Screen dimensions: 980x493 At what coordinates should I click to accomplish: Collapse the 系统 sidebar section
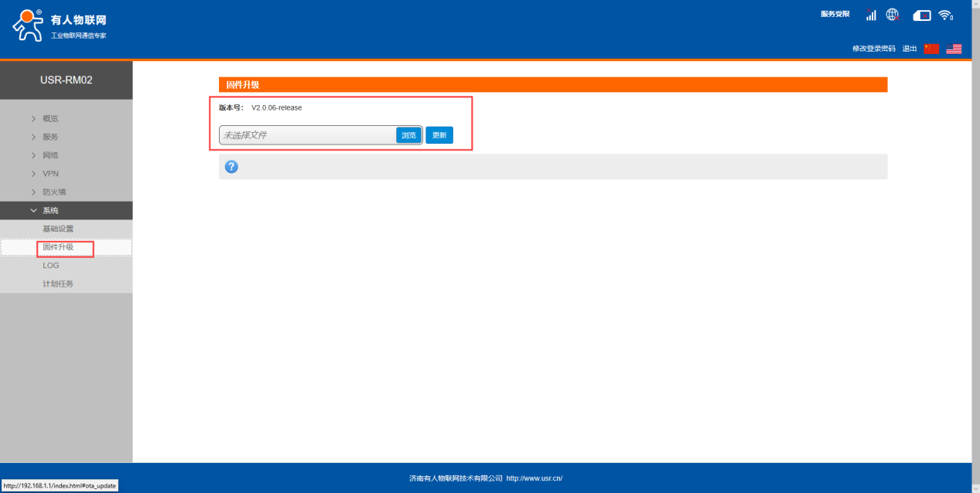pyautogui.click(x=50, y=210)
